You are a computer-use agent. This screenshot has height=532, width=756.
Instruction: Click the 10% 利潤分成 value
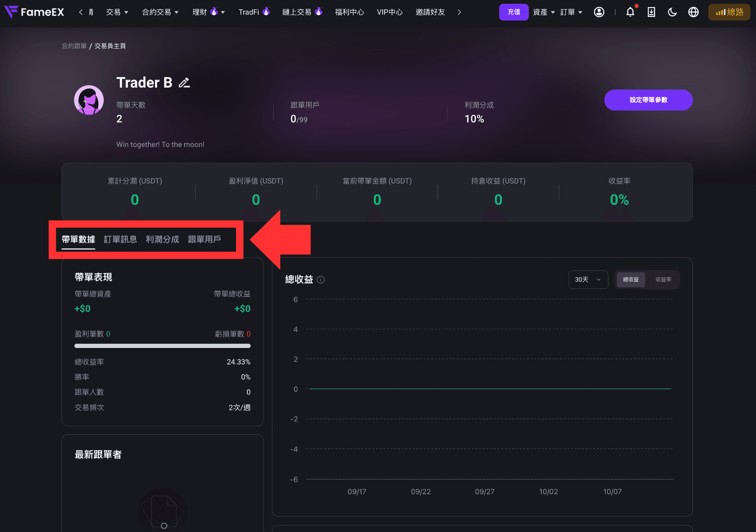coord(474,119)
